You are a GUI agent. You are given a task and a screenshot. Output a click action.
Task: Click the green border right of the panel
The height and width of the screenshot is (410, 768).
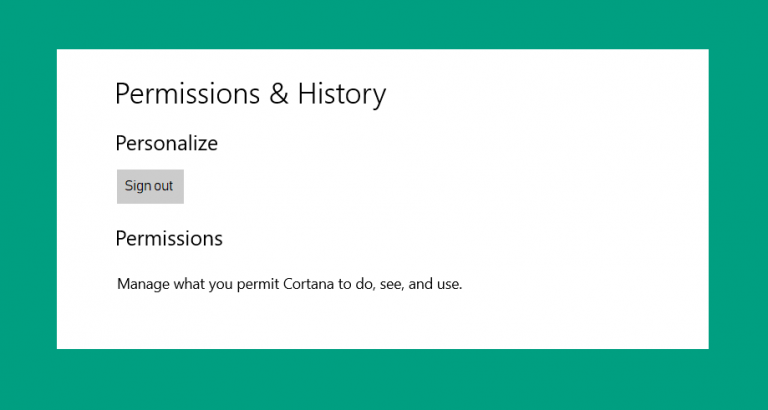coord(738,199)
